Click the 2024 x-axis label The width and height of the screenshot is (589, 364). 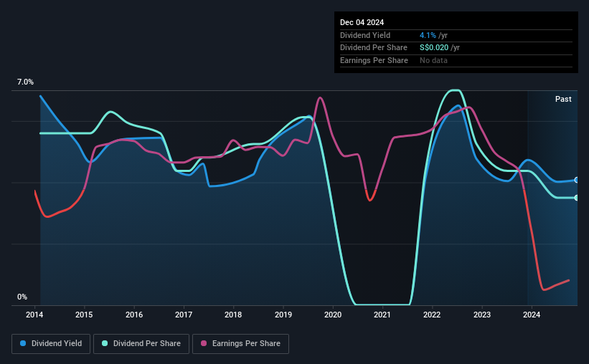532,315
